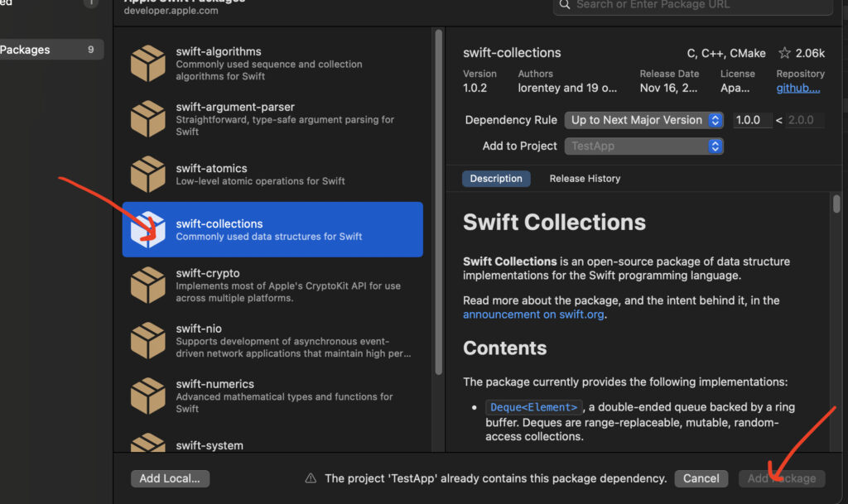Click the license value 'Apa...'
This screenshot has height=504, width=848.
pos(735,88)
